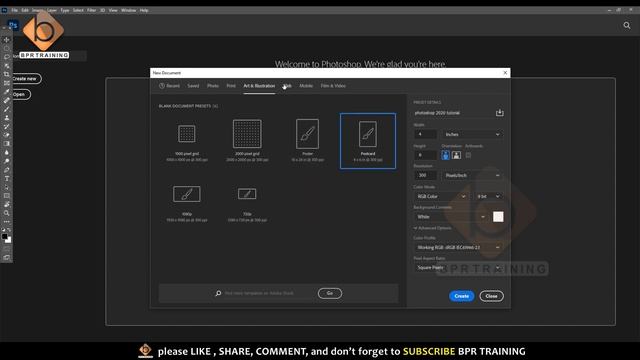Select the Pen tool
640x360 pixels.
[7, 170]
